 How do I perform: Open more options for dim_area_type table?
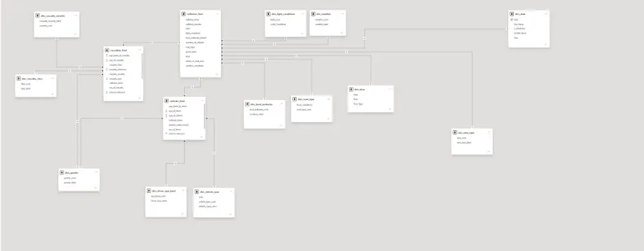point(489,133)
